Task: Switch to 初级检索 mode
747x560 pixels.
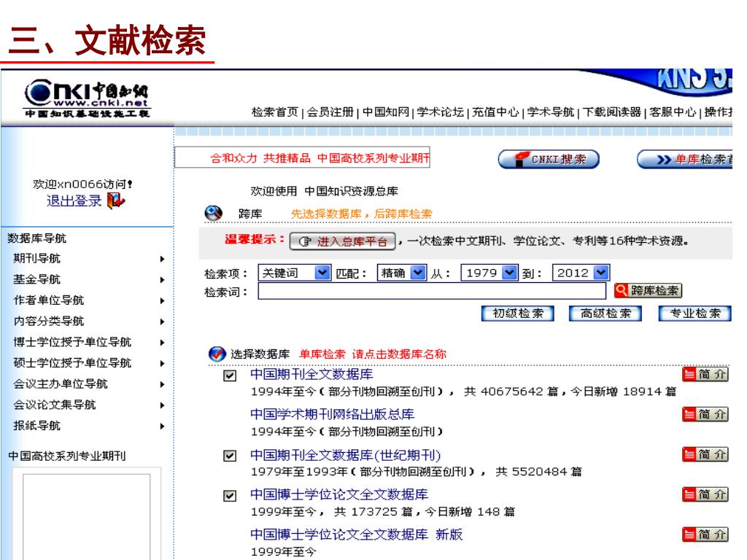Action: tap(517, 314)
